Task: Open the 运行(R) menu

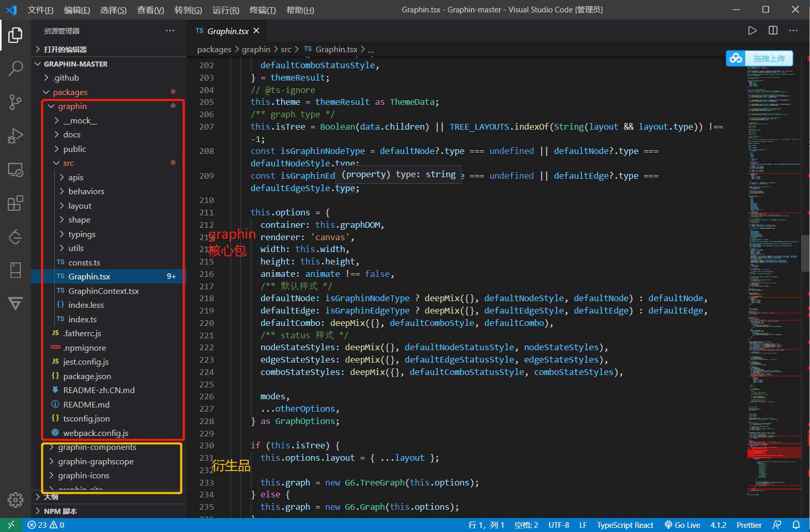Action: (225, 10)
